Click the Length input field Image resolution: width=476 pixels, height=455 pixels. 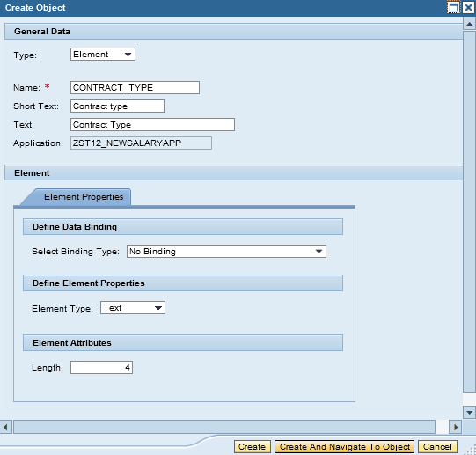101,368
